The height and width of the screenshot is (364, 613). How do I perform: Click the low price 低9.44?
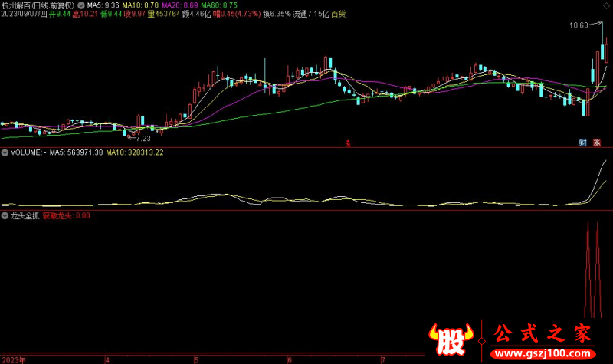tap(111, 14)
